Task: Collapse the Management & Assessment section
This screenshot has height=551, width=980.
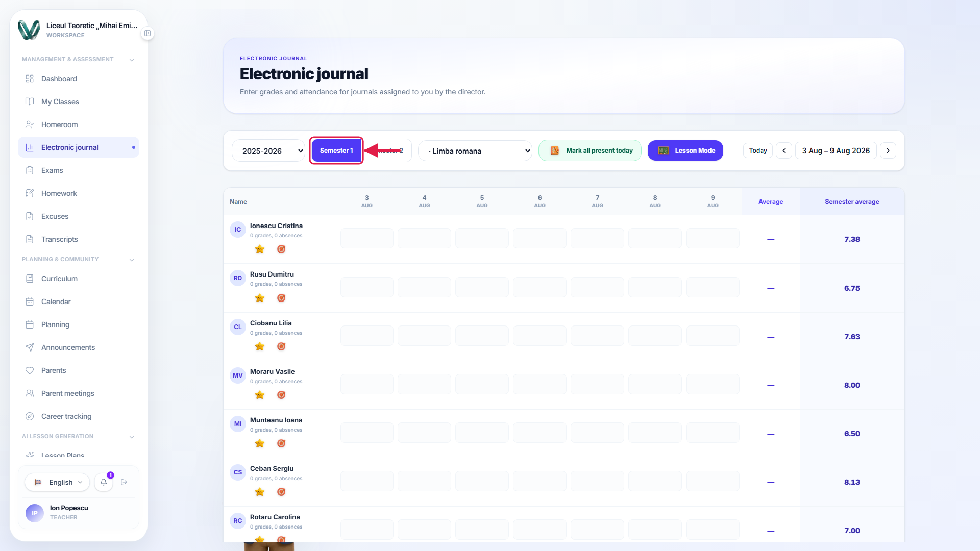Action: click(x=132, y=60)
